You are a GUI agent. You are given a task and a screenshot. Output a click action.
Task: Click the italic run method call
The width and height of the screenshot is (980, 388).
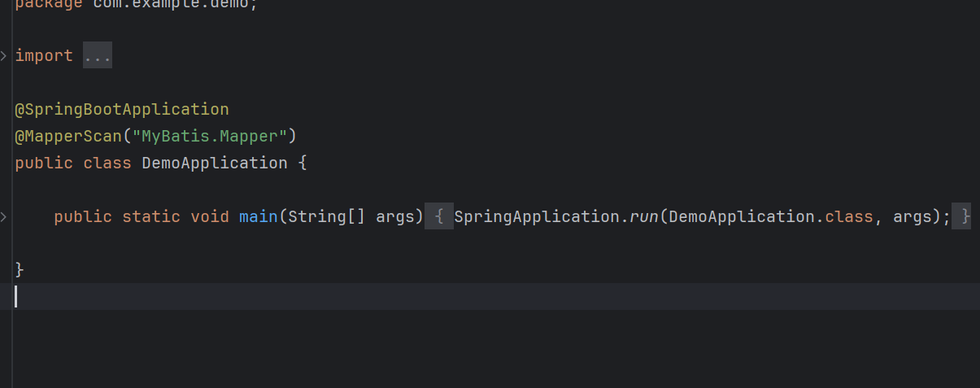pyautogui.click(x=643, y=216)
